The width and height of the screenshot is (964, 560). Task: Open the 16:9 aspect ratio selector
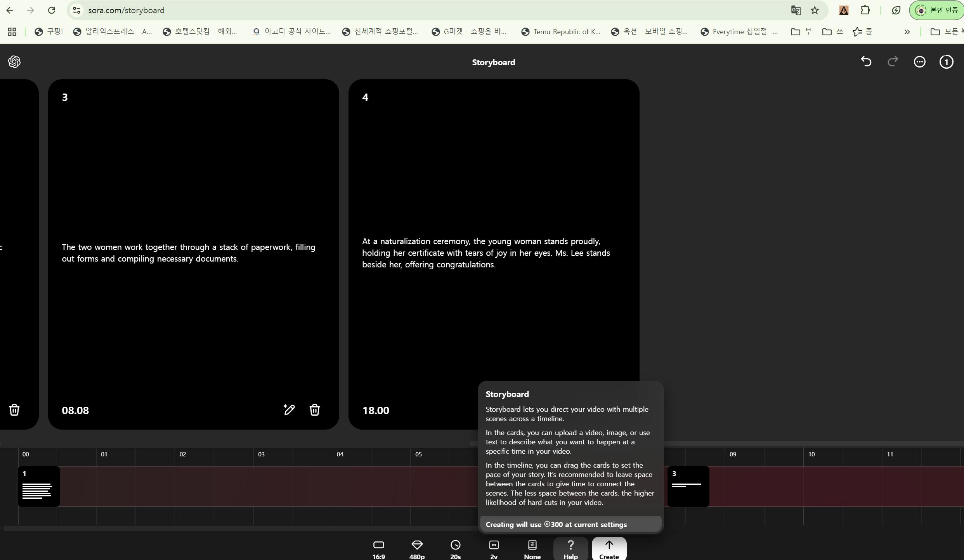point(378,549)
